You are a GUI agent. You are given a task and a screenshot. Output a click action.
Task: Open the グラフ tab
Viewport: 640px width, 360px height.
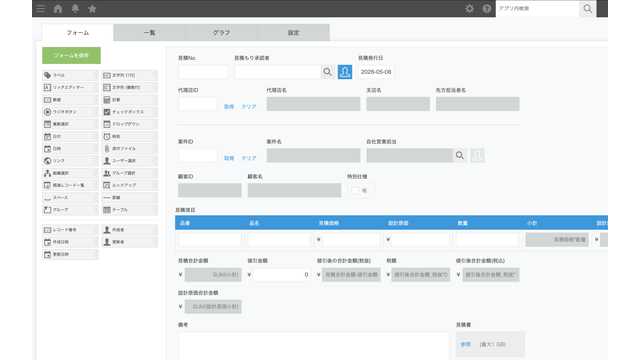[222, 33]
